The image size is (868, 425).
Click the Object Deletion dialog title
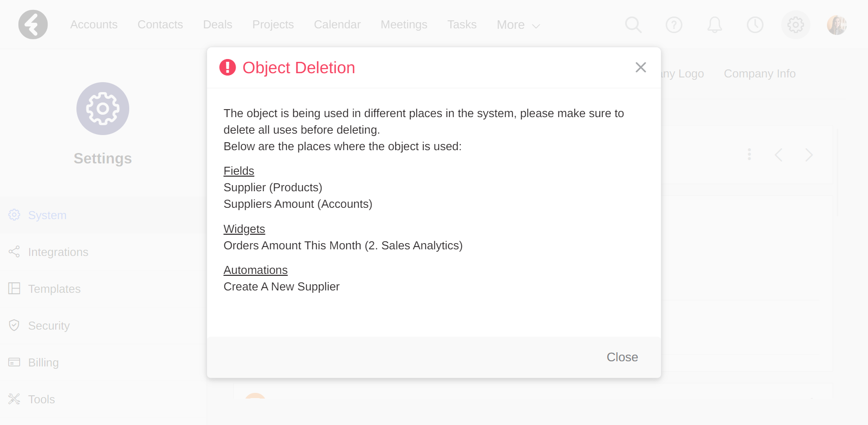pos(299,68)
